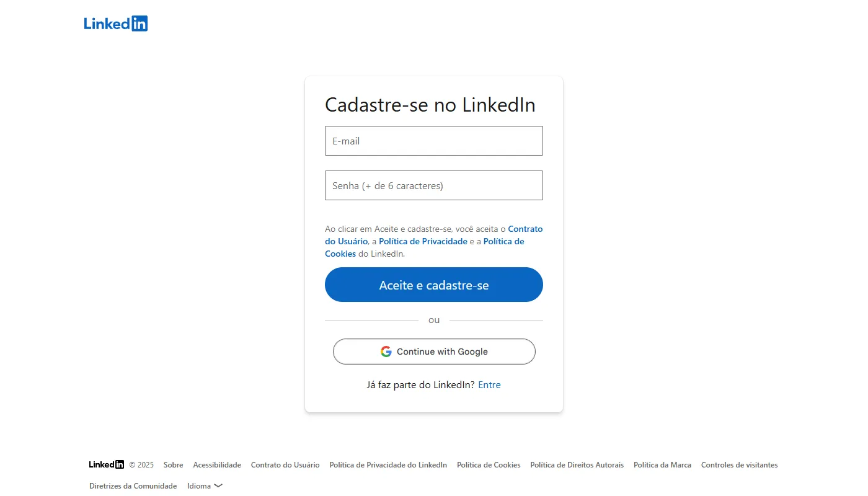The height and width of the screenshot is (496, 868).
Task: Focus the E-mail input field
Action: click(x=434, y=141)
